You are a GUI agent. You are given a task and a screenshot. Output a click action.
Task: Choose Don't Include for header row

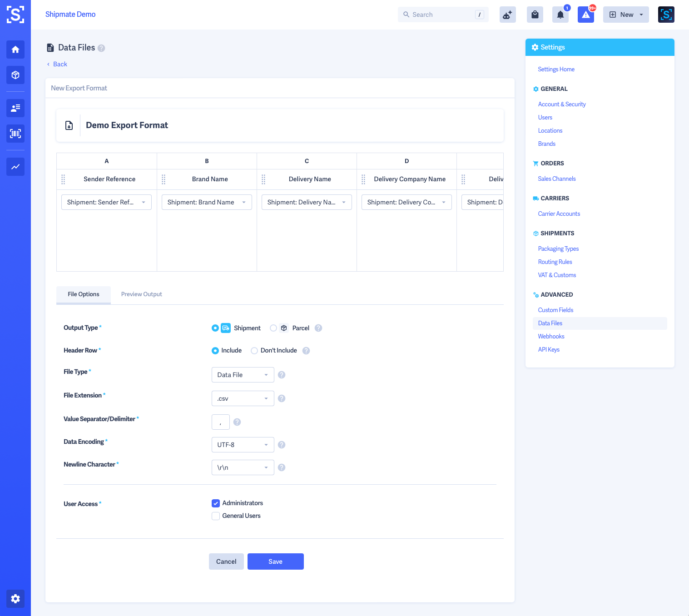point(254,351)
